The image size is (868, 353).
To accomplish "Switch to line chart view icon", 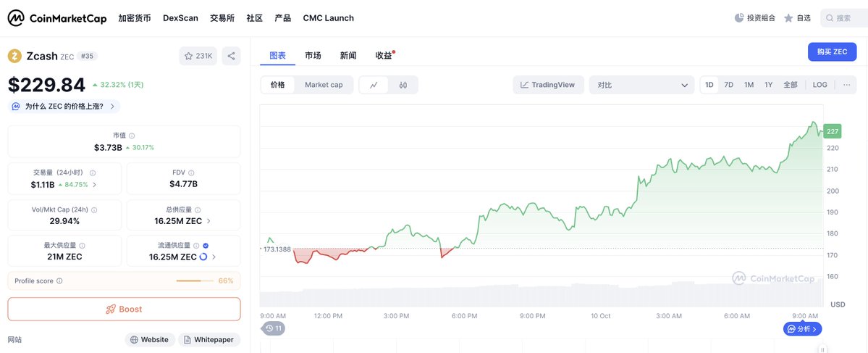I will [374, 85].
